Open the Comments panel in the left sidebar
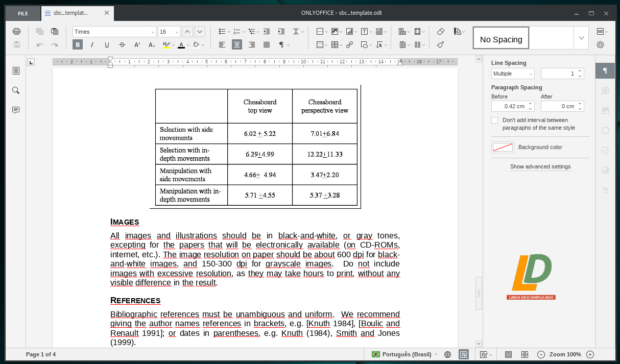The image size is (620, 364). click(16, 110)
